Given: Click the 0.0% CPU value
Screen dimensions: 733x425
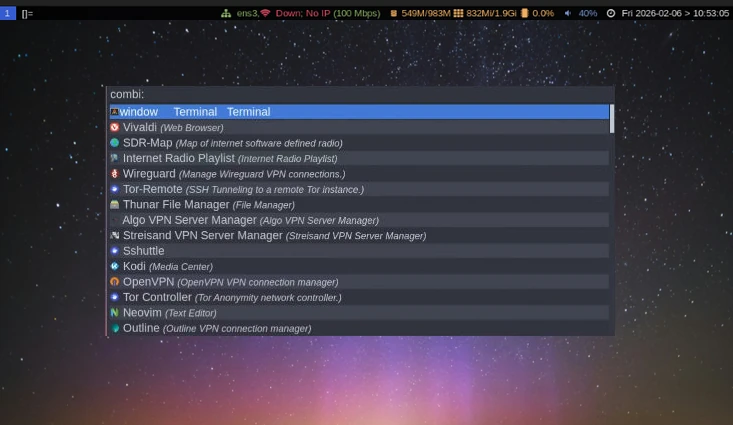Looking at the screenshot, I should [x=543, y=13].
